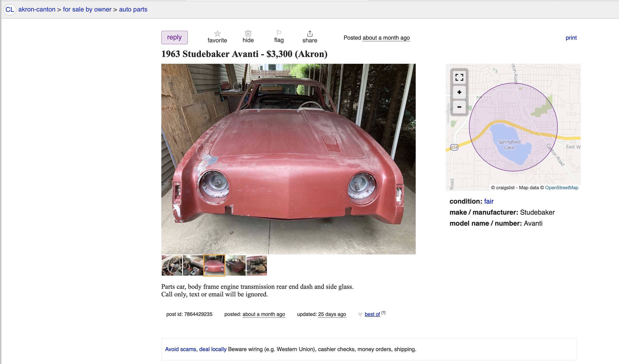619x364 pixels.
Task: Select the side view car thumbnail
Action: point(236,265)
